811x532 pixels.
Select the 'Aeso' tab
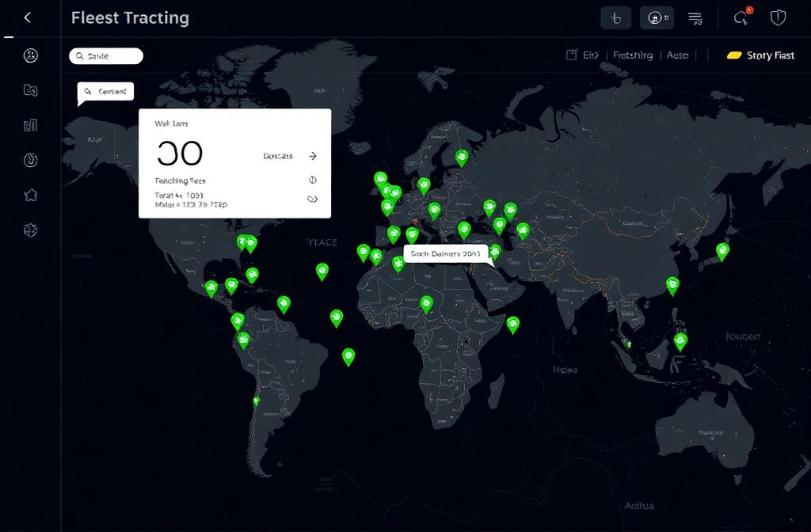(x=678, y=55)
